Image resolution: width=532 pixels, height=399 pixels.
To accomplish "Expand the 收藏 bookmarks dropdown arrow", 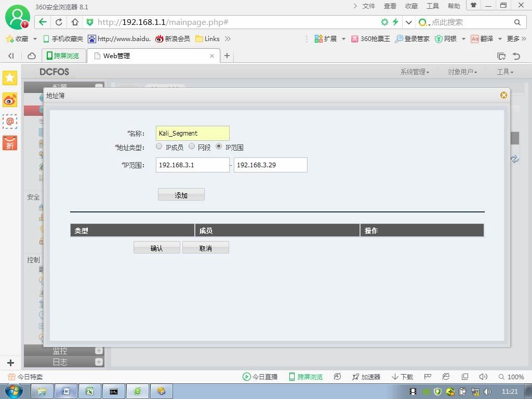I will coord(35,39).
